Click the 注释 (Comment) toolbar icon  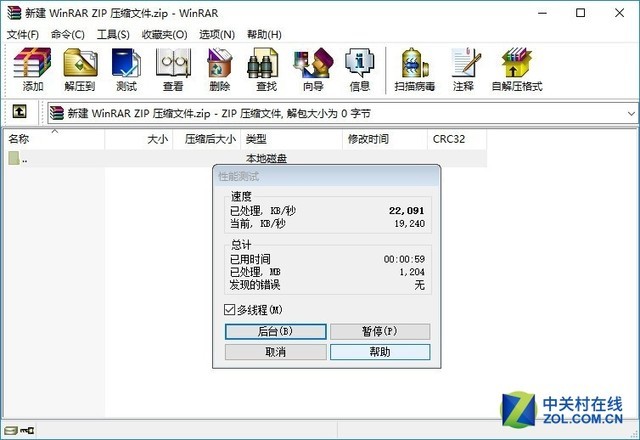(x=464, y=69)
